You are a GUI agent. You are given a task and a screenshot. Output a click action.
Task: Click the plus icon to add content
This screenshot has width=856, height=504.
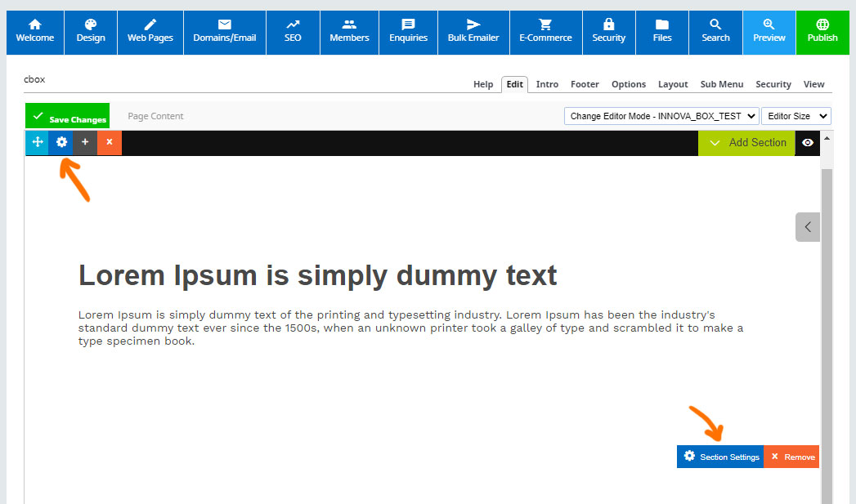click(85, 142)
